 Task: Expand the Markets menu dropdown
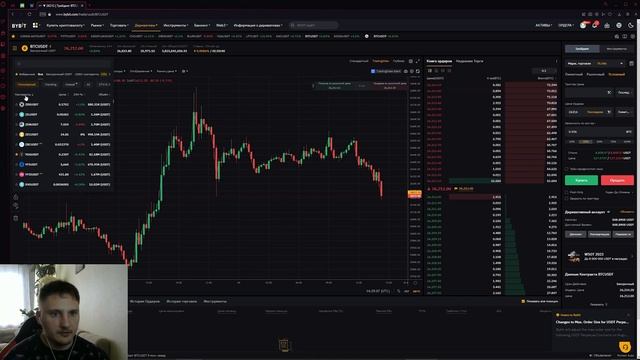pos(97,25)
